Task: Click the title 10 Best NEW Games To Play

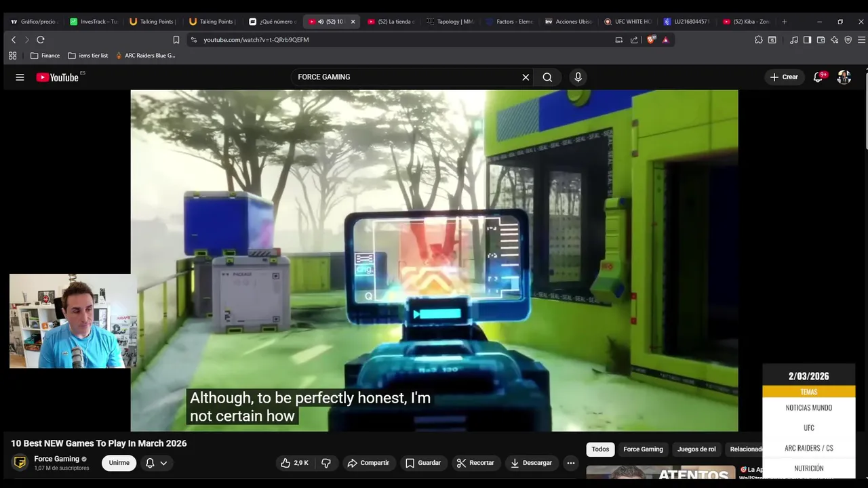Action: pyautogui.click(x=99, y=443)
